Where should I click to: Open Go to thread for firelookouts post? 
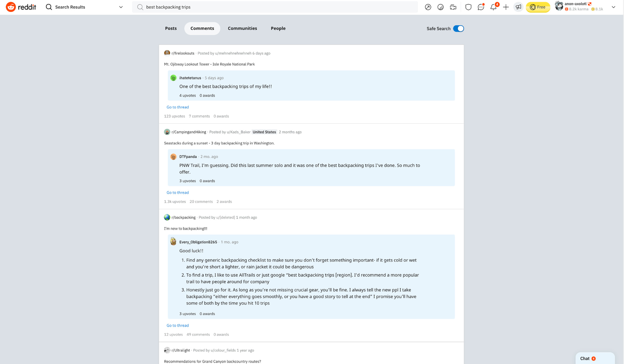(x=178, y=107)
